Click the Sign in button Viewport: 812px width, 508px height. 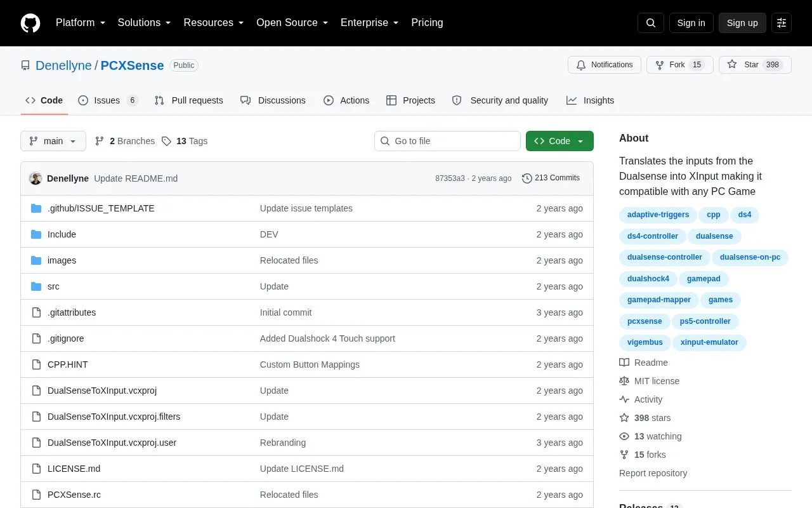pos(691,23)
